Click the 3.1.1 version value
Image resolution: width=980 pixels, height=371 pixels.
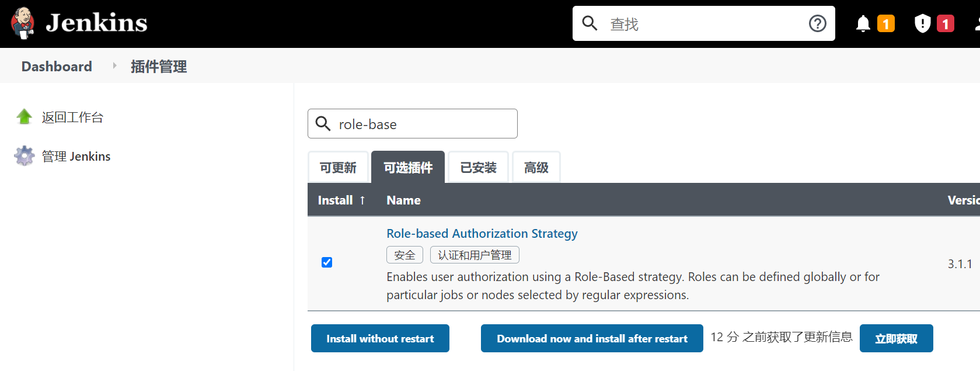point(960,263)
